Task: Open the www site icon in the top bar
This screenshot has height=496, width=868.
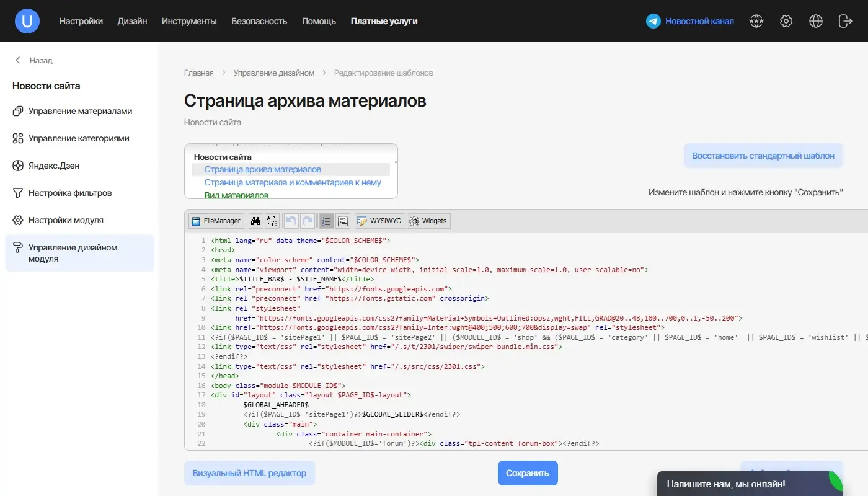Action: [x=756, y=20]
